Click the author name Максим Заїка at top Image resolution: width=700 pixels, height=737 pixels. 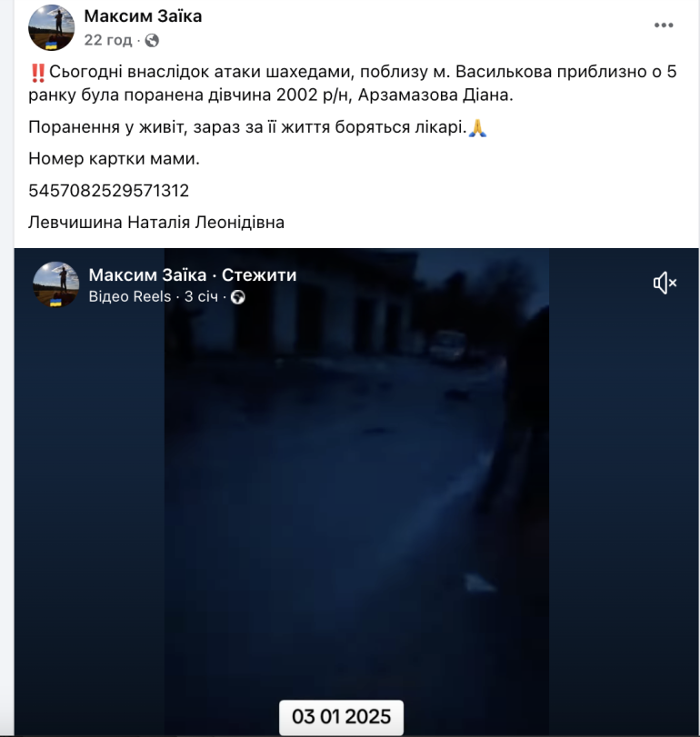coord(143,16)
